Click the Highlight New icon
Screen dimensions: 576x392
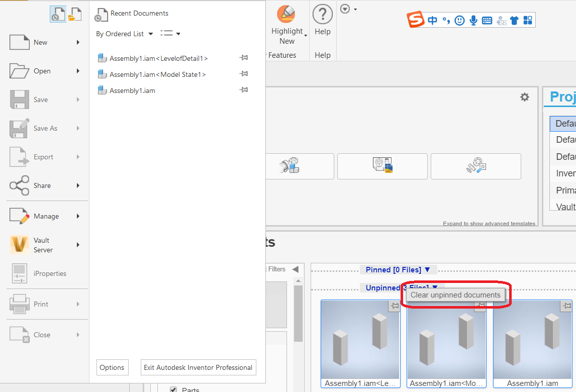point(286,14)
